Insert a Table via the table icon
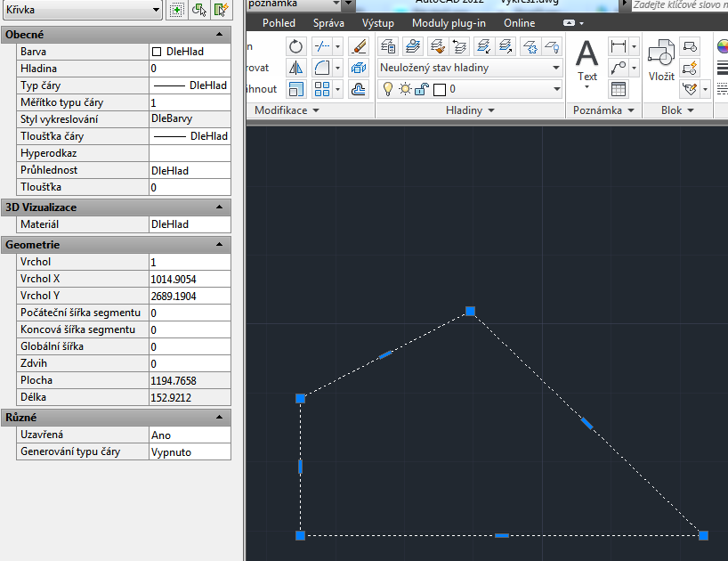The image size is (728, 561). click(x=619, y=89)
